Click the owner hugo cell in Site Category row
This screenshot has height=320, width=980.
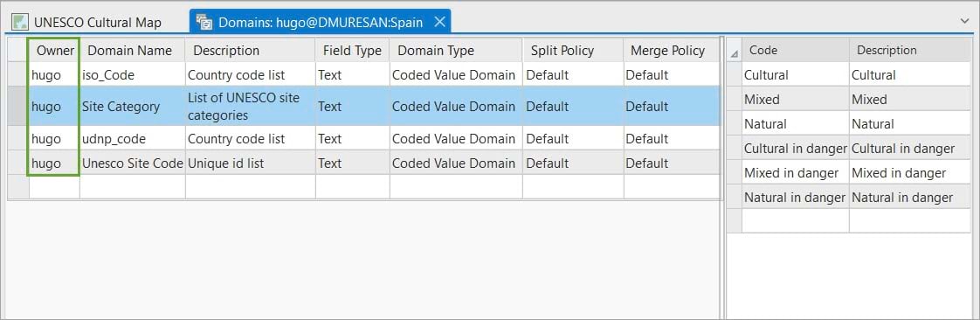pos(54,107)
